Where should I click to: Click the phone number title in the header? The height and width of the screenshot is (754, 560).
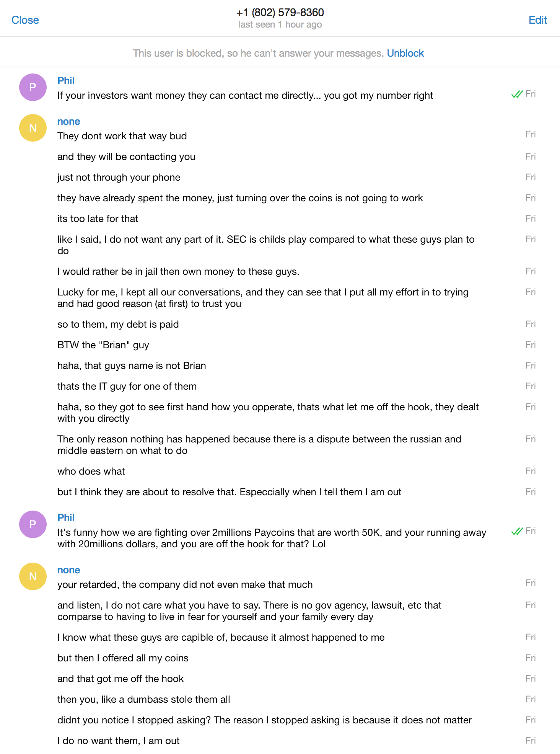pyautogui.click(x=280, y=12)
